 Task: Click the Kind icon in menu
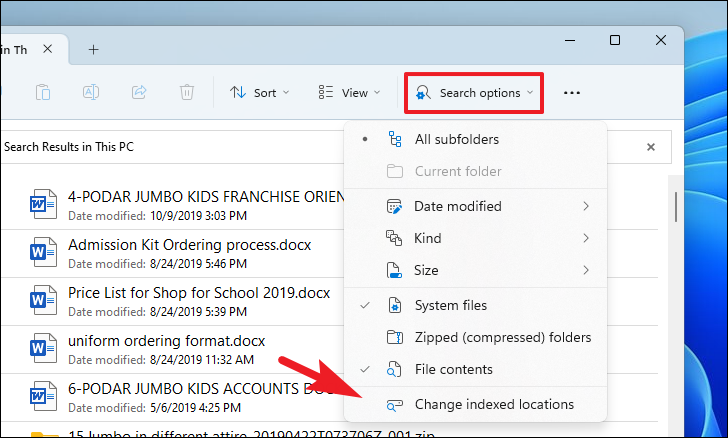pos(394,238)
